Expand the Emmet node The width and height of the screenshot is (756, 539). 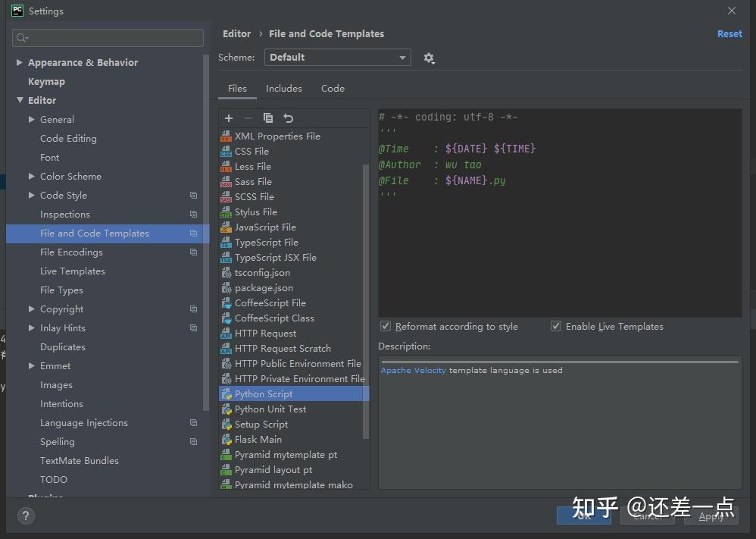tap(31, 365)
